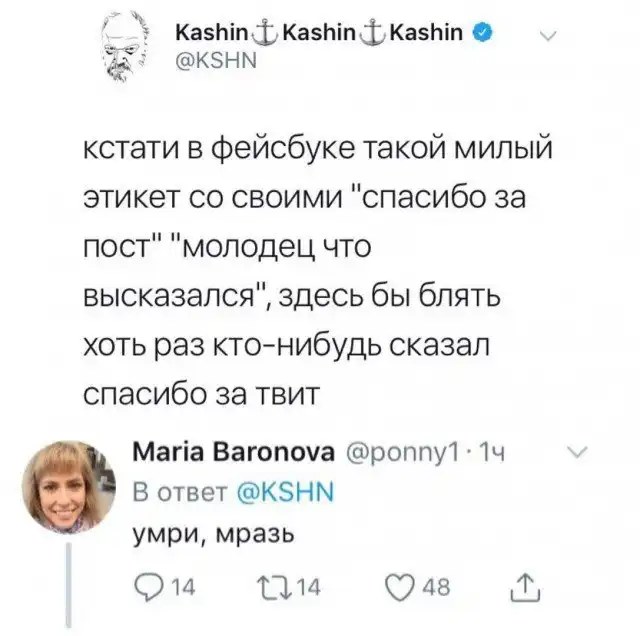Click the blue verified badge next to Kashin
This screenshot has width=640, height=636.
click(x=480, y=33)
